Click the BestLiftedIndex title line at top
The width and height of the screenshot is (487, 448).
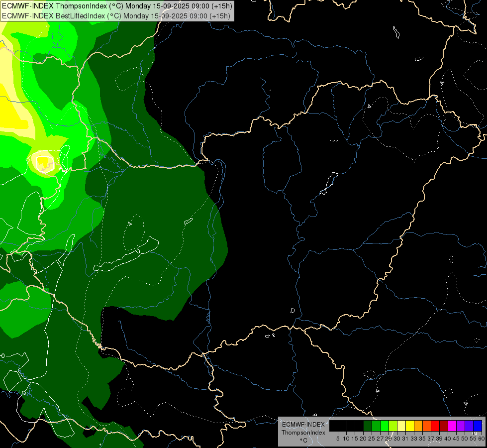[116, 16]
